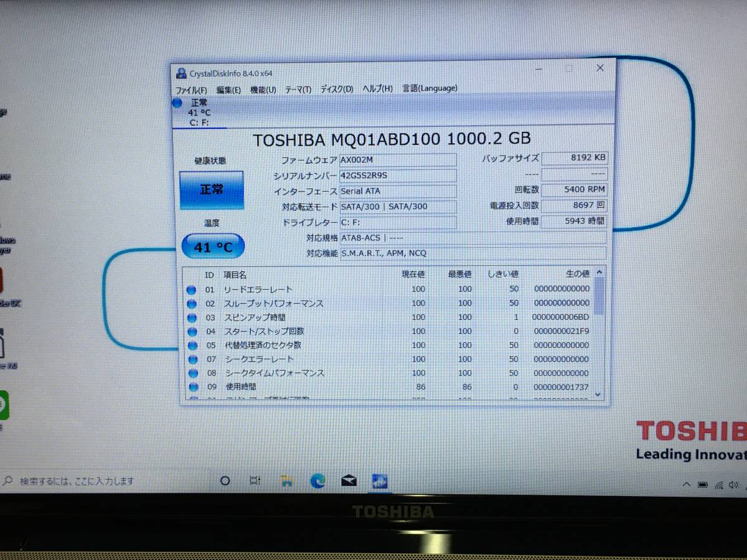747x560 pixels.
Task: Click the ファームウェア field AX002M
Action: click(398, 159)
